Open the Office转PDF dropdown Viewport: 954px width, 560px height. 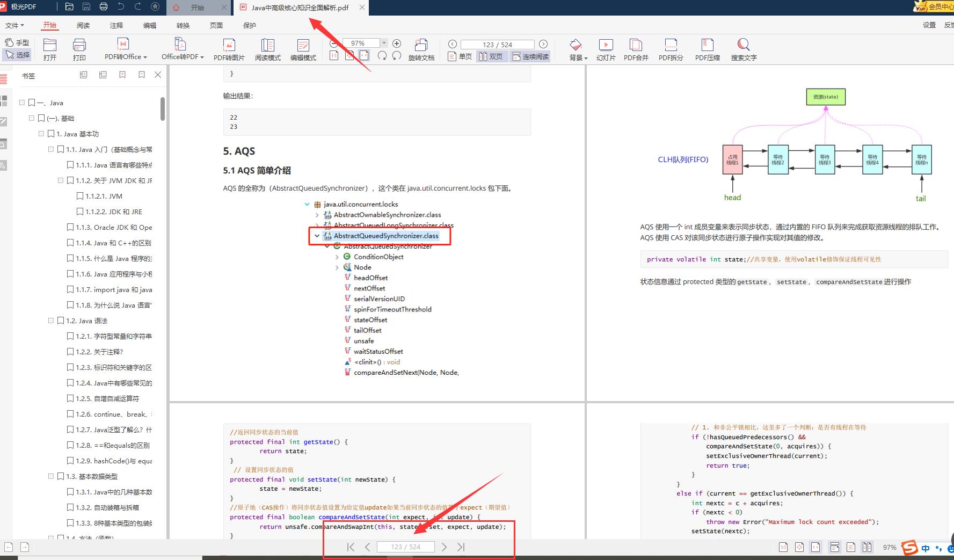click(183, 49)
